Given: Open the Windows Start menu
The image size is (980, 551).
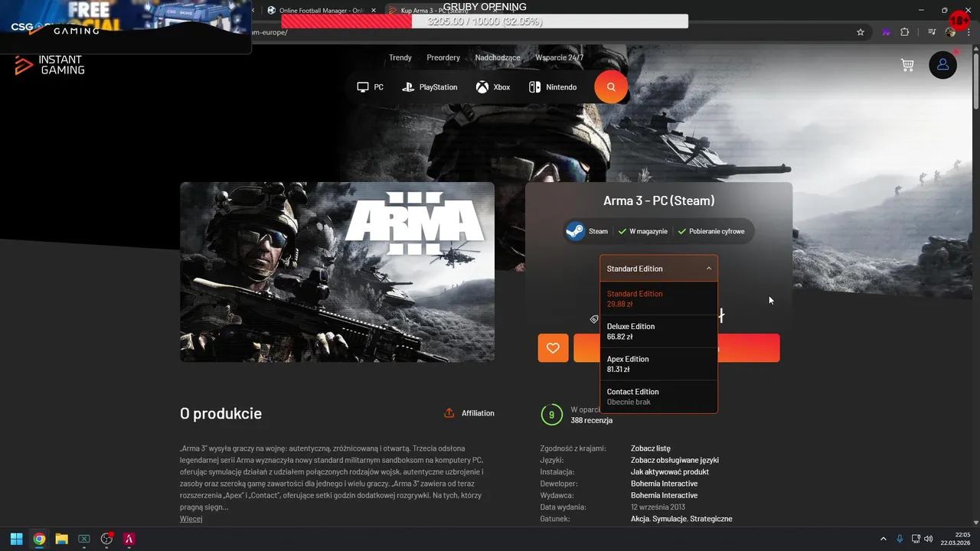Looking at the screenshot, I should tap(16, 539).
